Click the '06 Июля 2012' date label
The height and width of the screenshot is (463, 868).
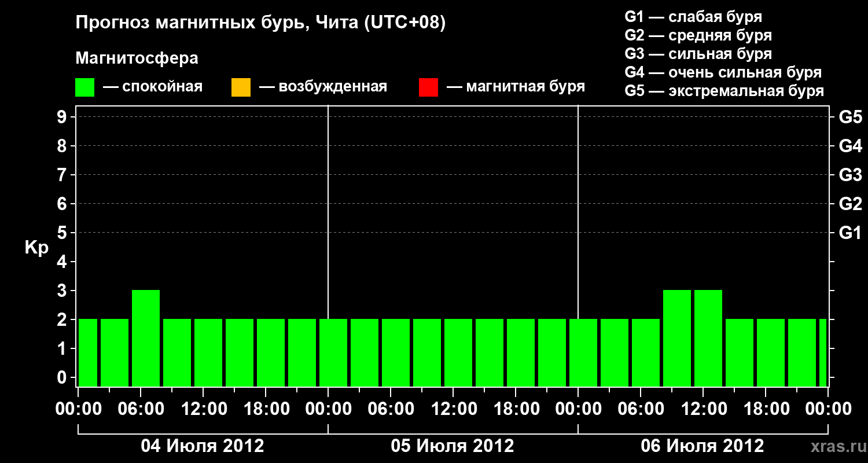pos(703,446)
